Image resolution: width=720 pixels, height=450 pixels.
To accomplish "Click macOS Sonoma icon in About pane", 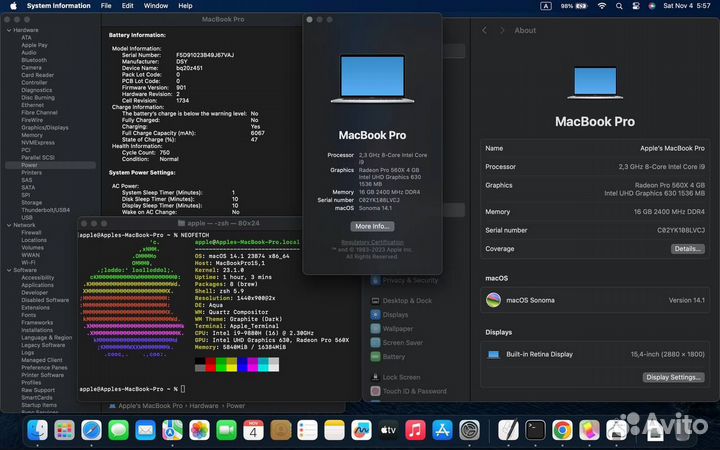I will point(494,300).
